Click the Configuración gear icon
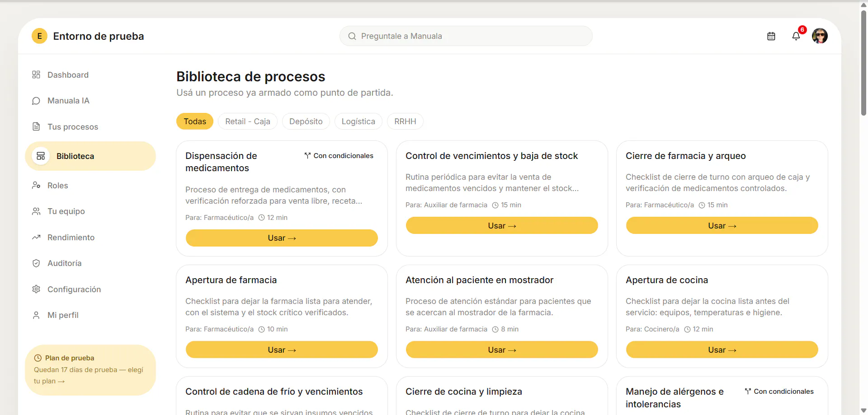 (x=36, y=289)
